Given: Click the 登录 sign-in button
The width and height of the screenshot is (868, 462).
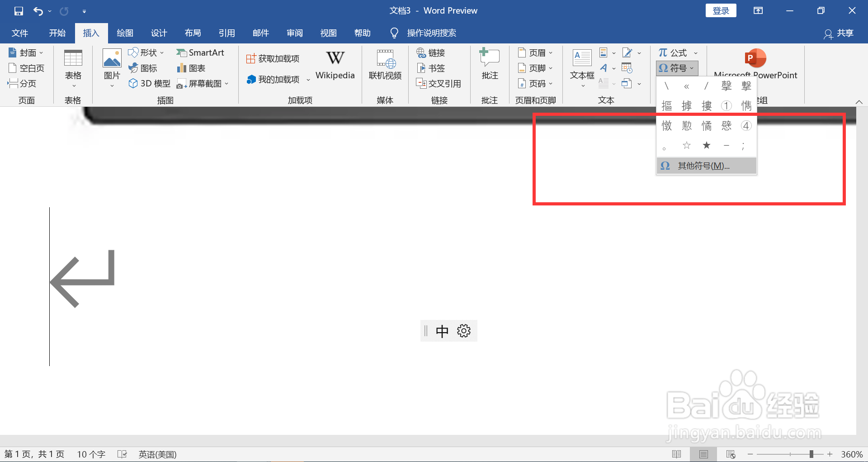Looking at the screenshot, I should 721,10.
